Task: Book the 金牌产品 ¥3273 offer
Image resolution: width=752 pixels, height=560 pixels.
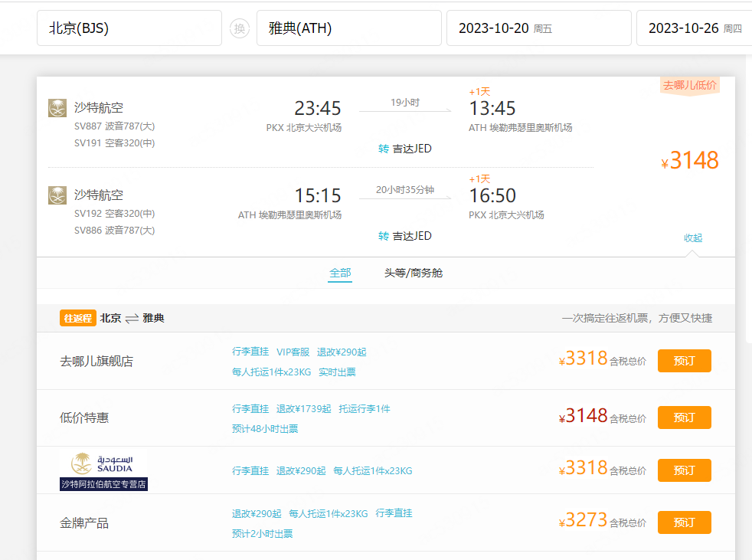Action: click(x=684, y=522)
